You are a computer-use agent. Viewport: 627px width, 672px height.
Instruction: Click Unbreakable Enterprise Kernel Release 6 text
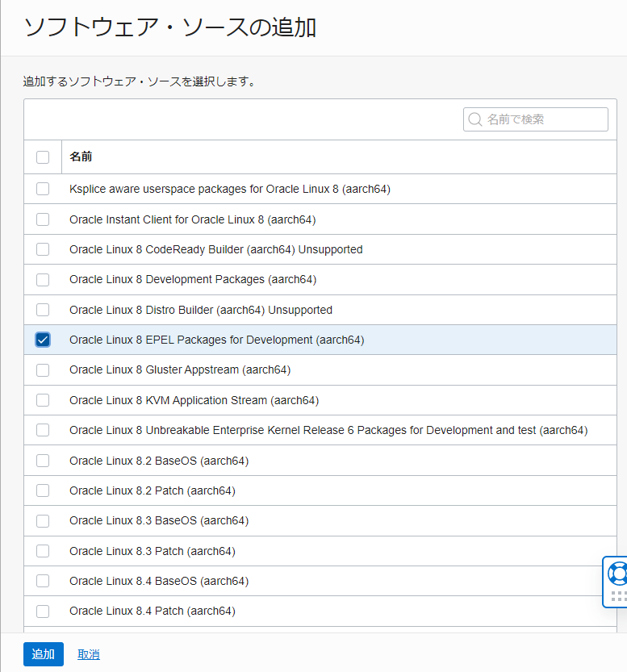(x=328, y=430)
